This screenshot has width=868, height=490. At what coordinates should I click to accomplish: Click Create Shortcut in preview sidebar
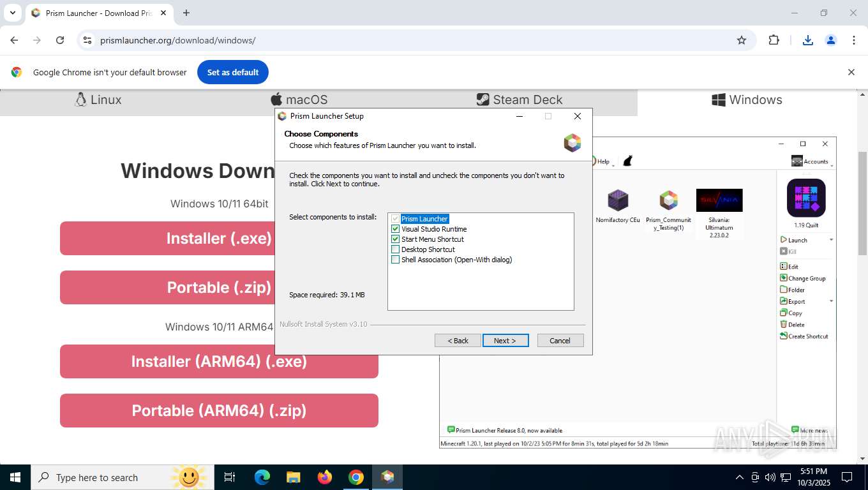point(804,336)
